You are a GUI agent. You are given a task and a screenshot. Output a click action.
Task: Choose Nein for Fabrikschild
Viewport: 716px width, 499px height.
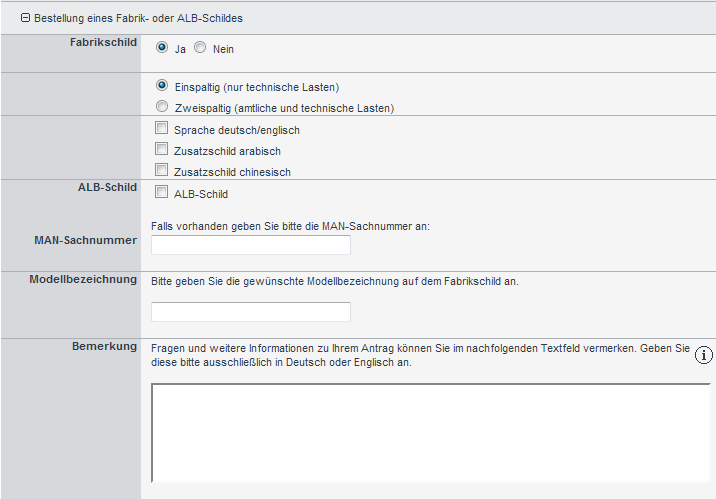[200, 47]
